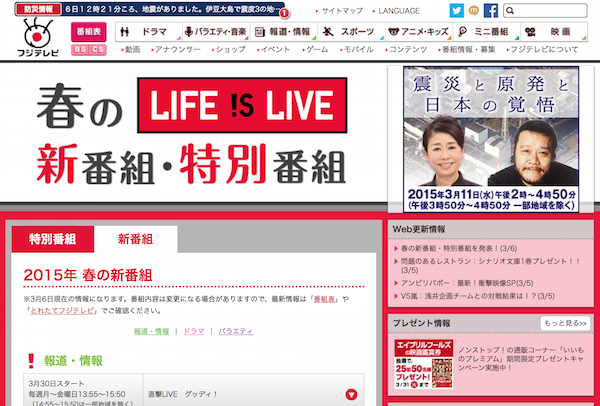The image size is (600, 406).
Task: Open the Twitter icon link
Action: pos(456,11)
